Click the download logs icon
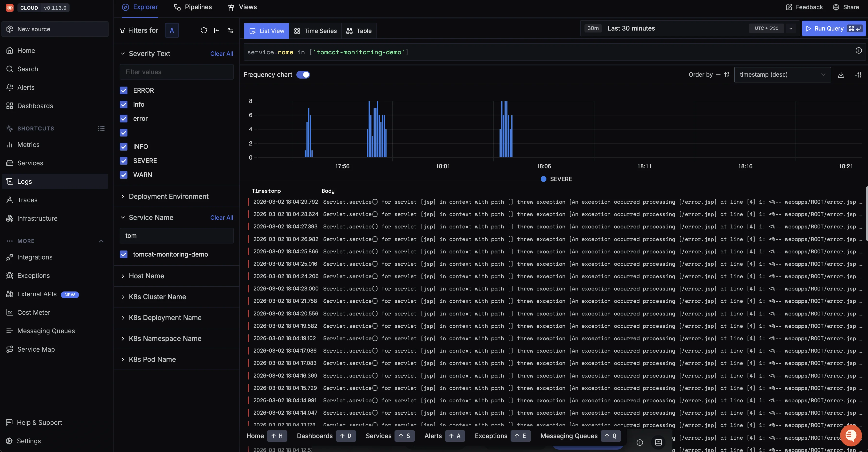The image size is (868, 452). click(x=841, y=75)
